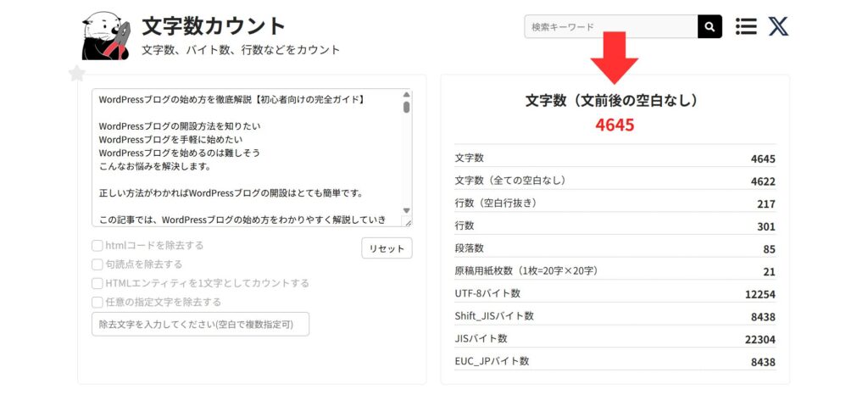Click the 文字数カウント site title

tap(214, 25)
